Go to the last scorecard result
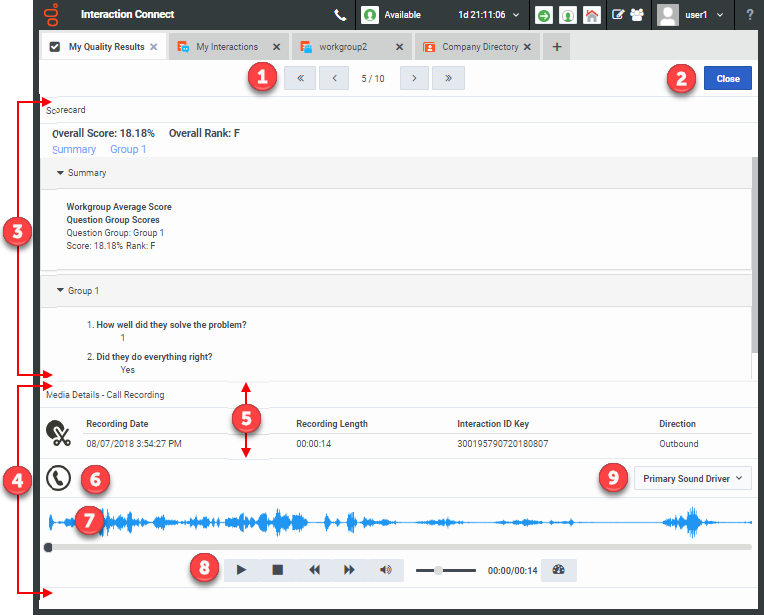This screenshot has width=764, height=615. click(448, 79)
